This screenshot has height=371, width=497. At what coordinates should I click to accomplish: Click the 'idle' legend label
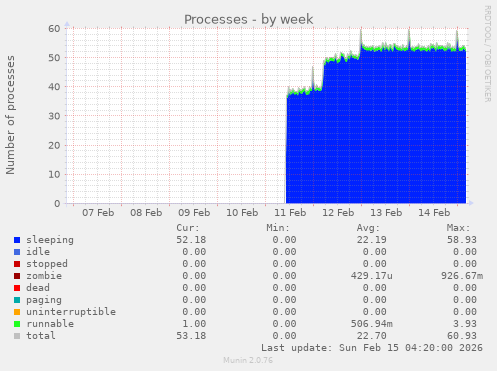pos(38,252)
